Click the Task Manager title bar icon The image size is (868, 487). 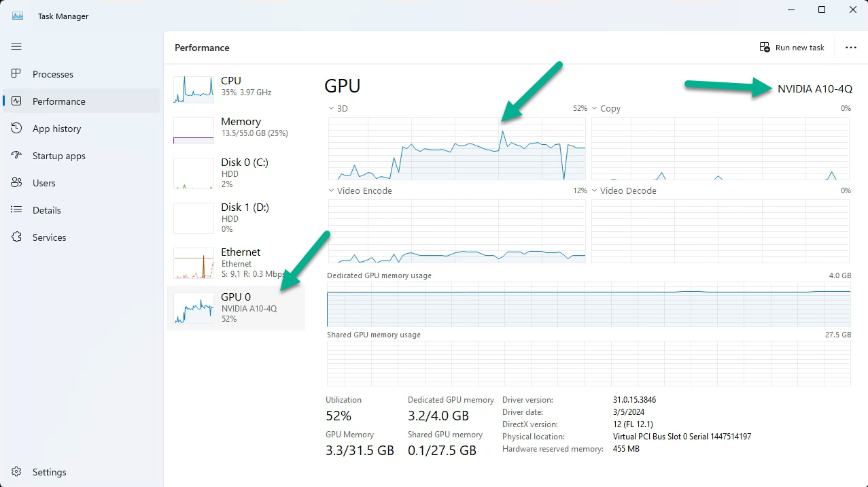point(18,16)
